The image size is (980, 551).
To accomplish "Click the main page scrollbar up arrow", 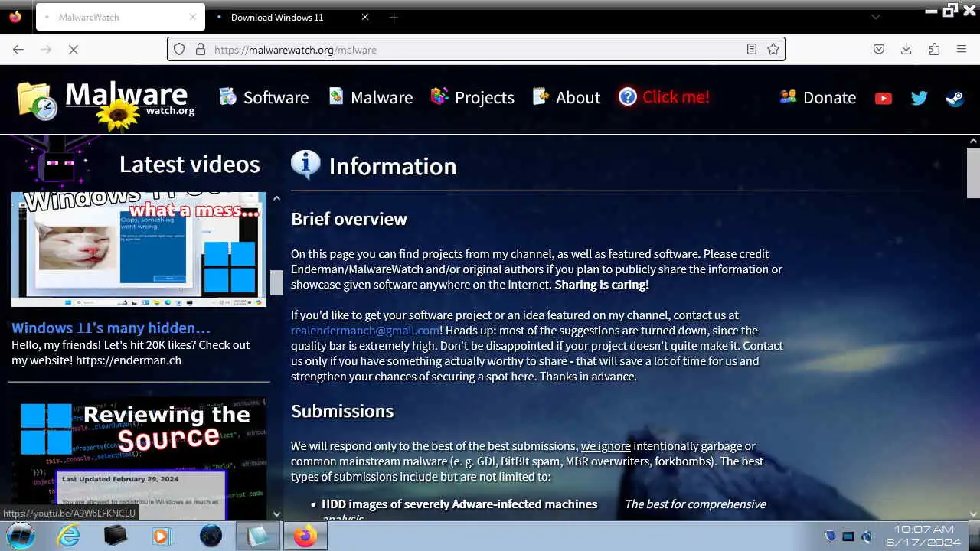I will [x=973, y=141].
